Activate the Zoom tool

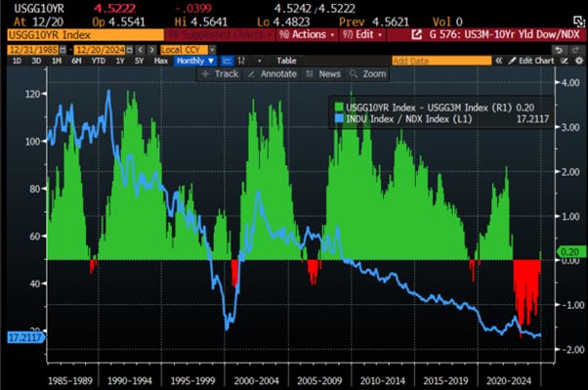[368, 74]
